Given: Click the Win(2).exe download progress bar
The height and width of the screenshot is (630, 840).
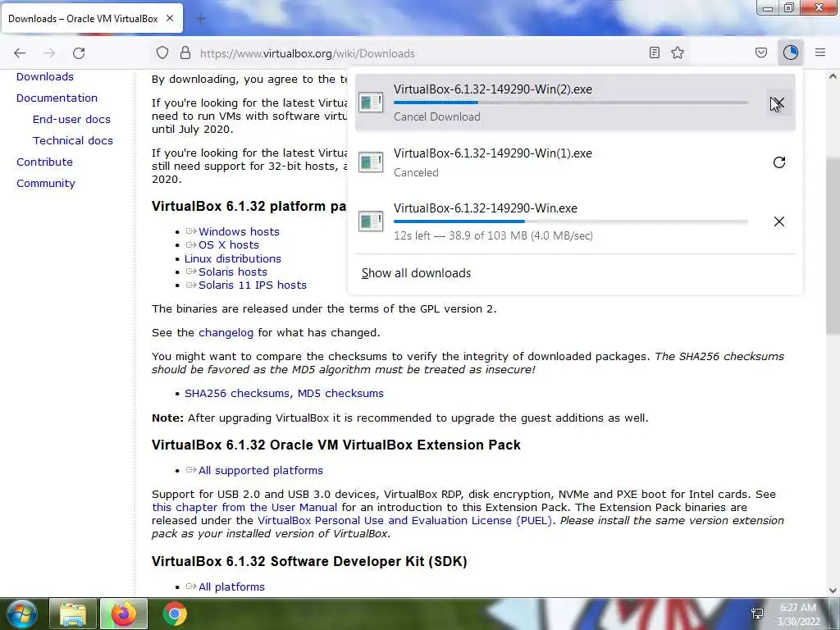Looking at the screenshot, I should (x=571, y=103).
